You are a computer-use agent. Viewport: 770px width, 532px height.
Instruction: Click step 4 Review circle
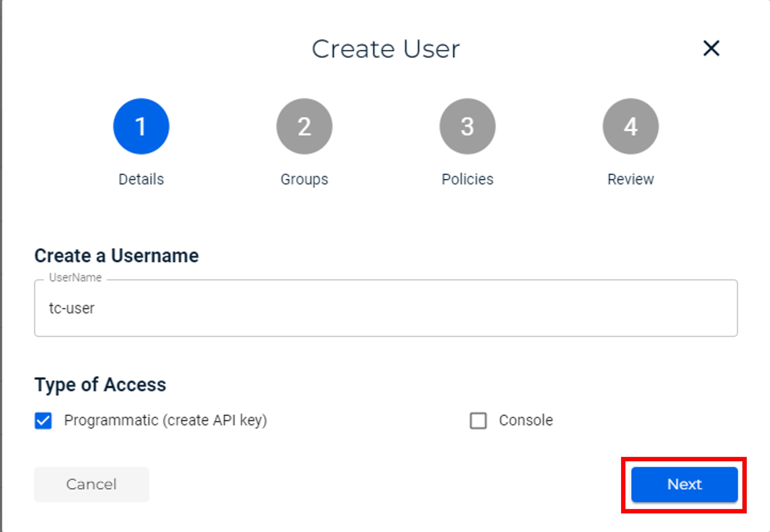[630, 126]
